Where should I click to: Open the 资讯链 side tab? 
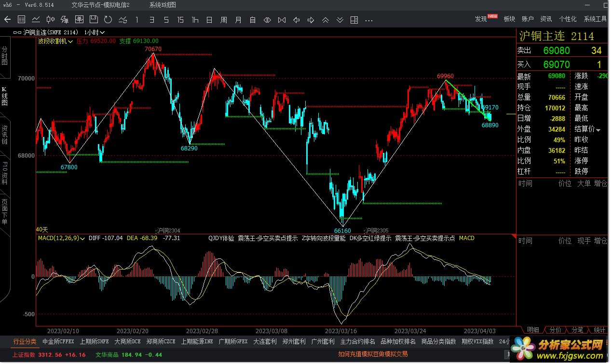point(4,135)
